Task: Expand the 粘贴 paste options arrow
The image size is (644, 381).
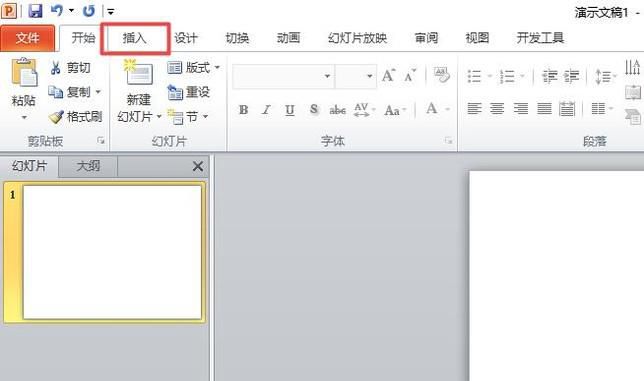Action: [24, 117]
